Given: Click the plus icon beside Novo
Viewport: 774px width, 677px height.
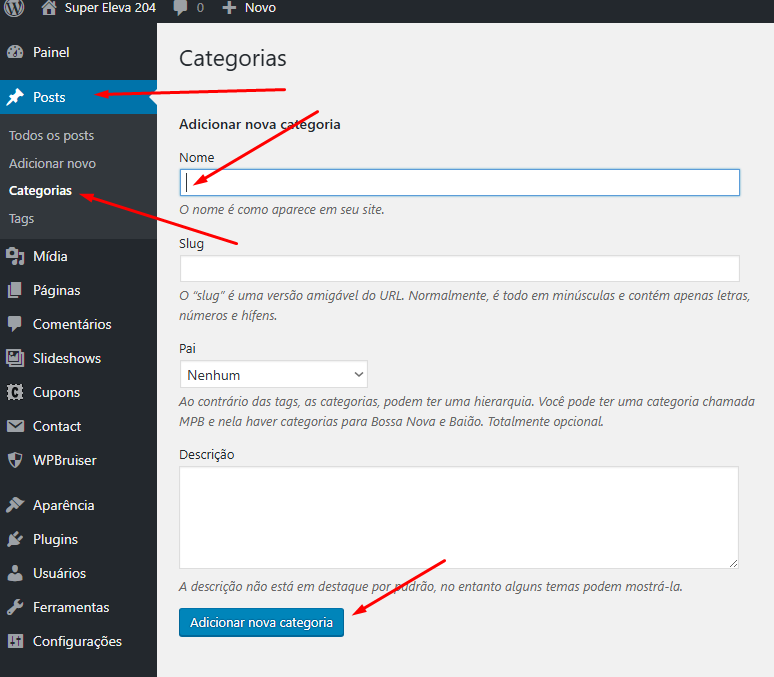Looking at the screenshot, I should point(229,8).
